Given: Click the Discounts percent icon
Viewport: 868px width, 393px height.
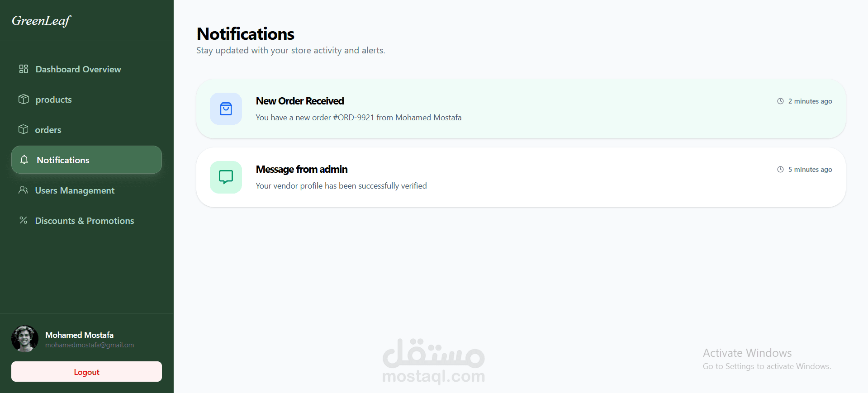Looking at the screenshot, I should (x=24, y=220).
